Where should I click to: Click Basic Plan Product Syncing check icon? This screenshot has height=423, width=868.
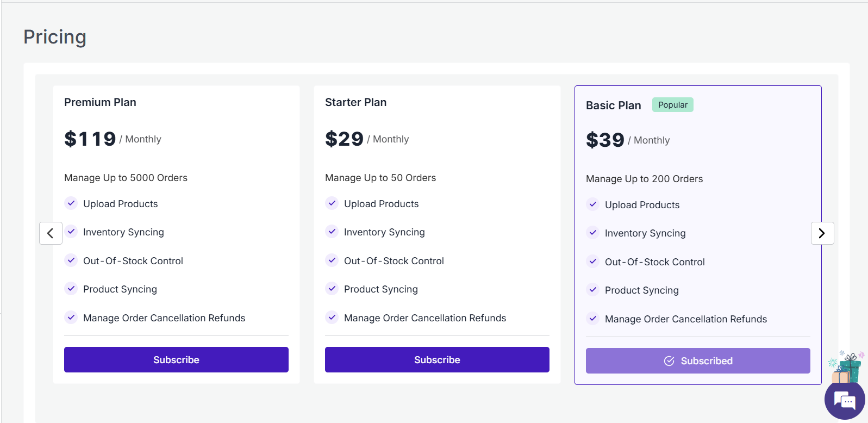click(x=593, y=290)
